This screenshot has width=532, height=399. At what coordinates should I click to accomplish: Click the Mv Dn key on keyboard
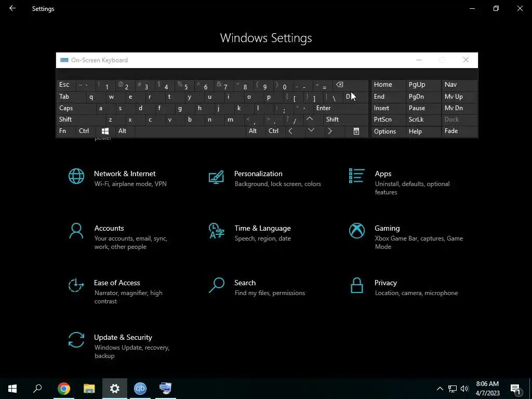tap(459, 108)
